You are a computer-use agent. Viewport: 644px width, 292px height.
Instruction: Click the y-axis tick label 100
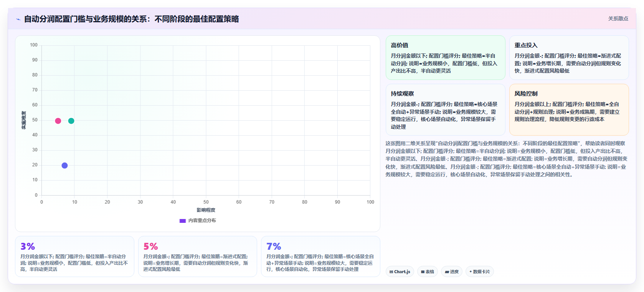(x=34, y=45)
